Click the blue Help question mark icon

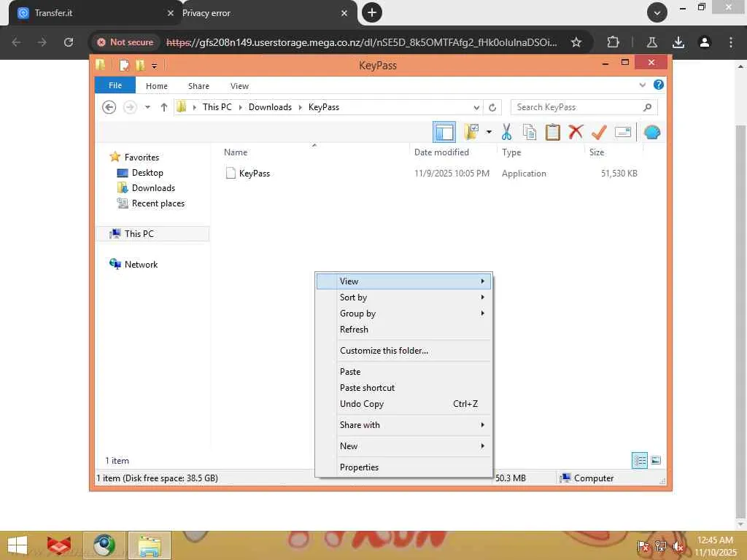[659, 85]
